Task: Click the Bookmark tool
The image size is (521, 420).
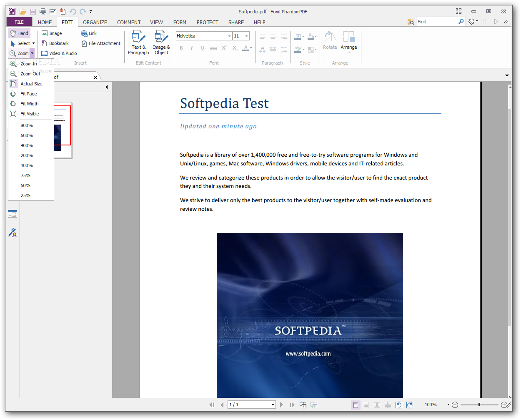Action: tap(55, 43)
